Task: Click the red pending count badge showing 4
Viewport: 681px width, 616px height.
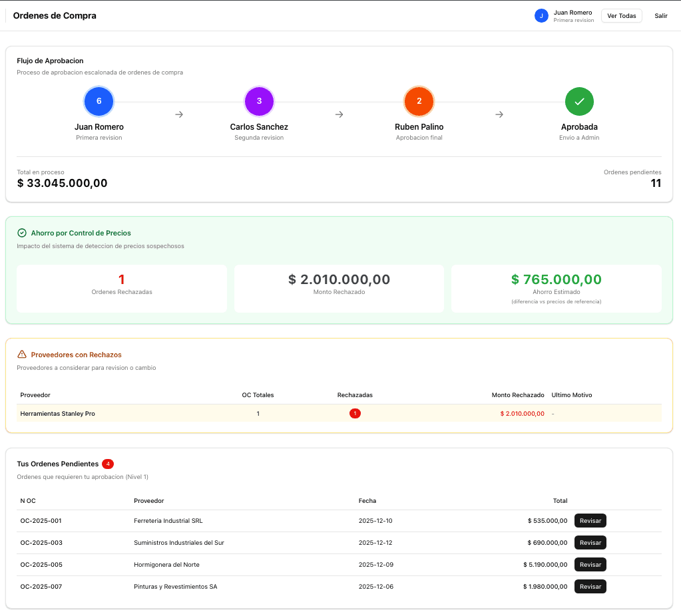Action: click(108, 464)
